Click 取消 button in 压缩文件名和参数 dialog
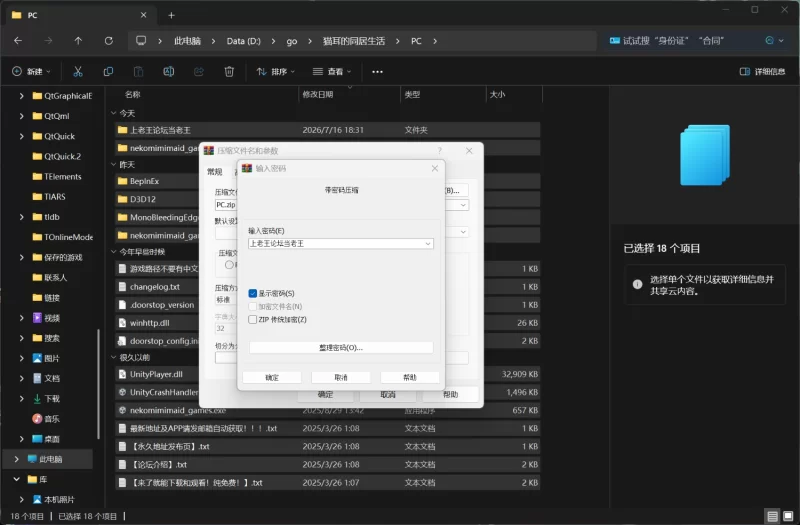 tap(388, 394)
